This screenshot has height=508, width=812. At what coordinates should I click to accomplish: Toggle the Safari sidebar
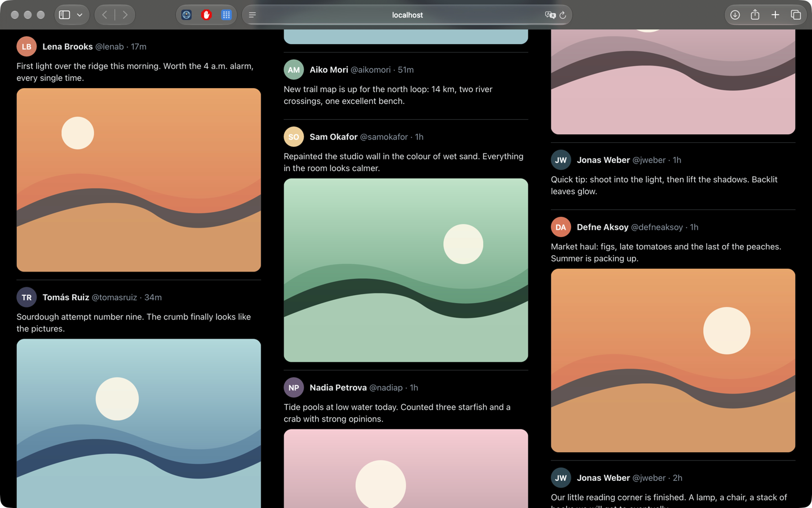[65, 15]
